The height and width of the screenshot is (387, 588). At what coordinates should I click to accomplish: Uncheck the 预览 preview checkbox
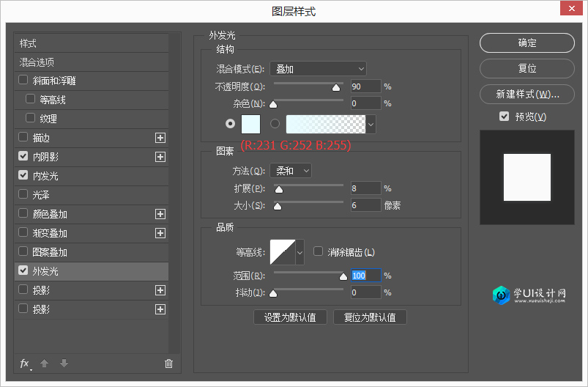[x=504, y=117]
